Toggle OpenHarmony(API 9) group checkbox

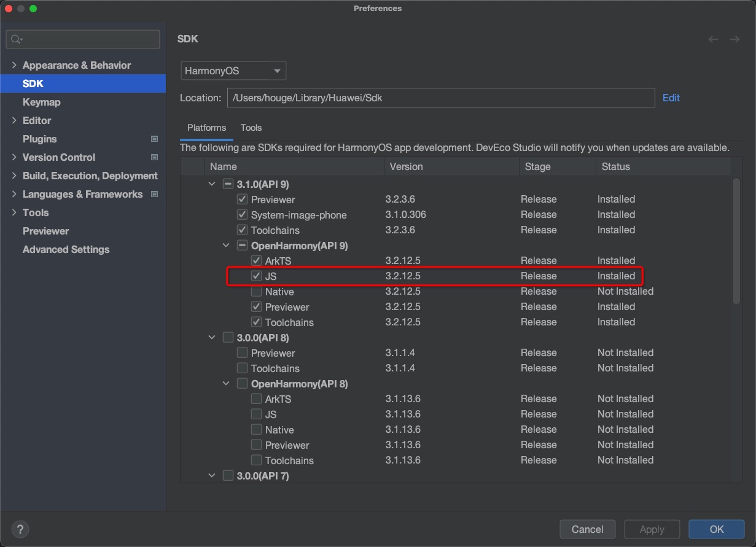pyautogui.click(x=242, y=246)
